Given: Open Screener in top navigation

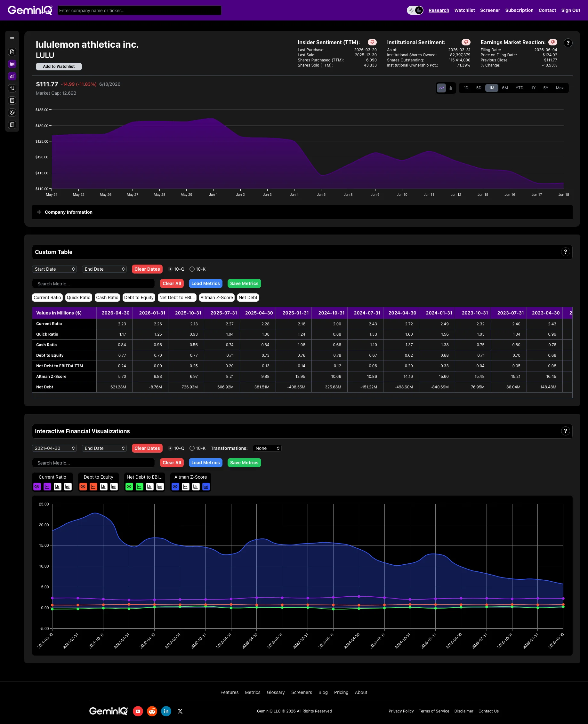Looking at the screenshot, I should (490, 10).
